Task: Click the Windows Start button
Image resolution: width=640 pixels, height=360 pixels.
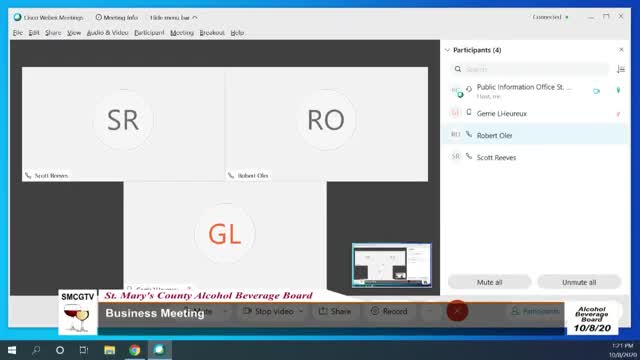Action: [12, 350]
